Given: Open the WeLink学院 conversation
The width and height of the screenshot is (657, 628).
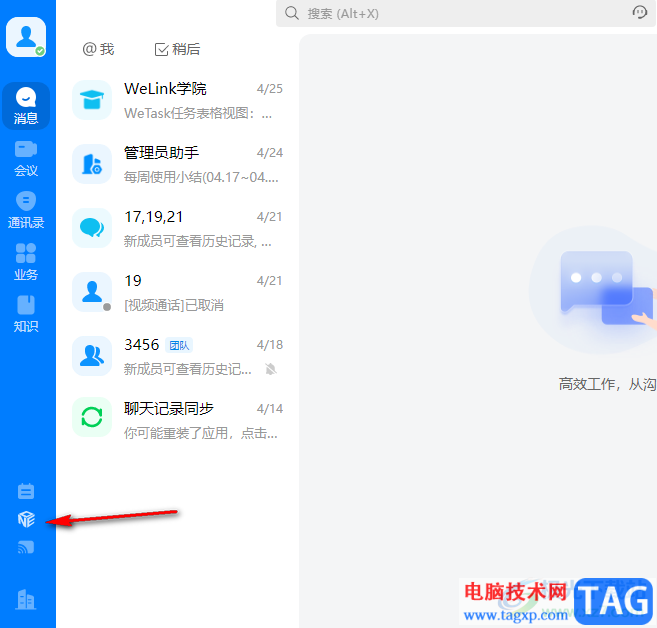Looking at the screenshot, I should [178, 100].
